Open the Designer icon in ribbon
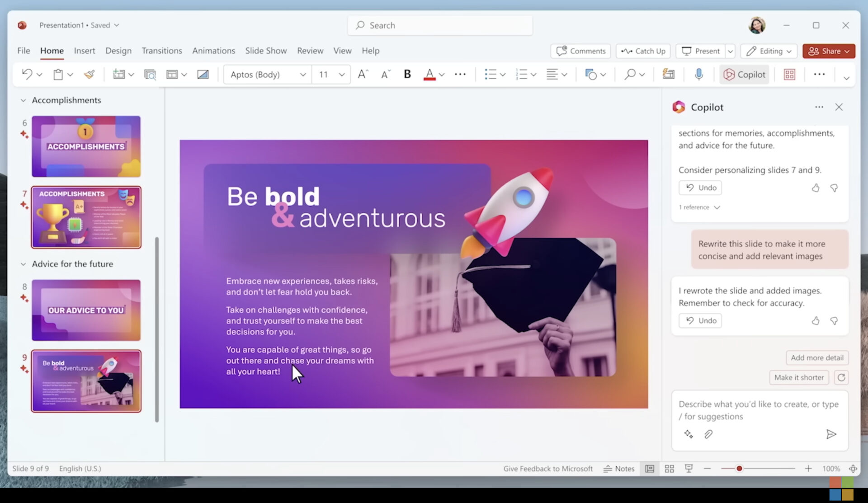The width and height of the screenshot is (868, 503). (x=668, y=74)
